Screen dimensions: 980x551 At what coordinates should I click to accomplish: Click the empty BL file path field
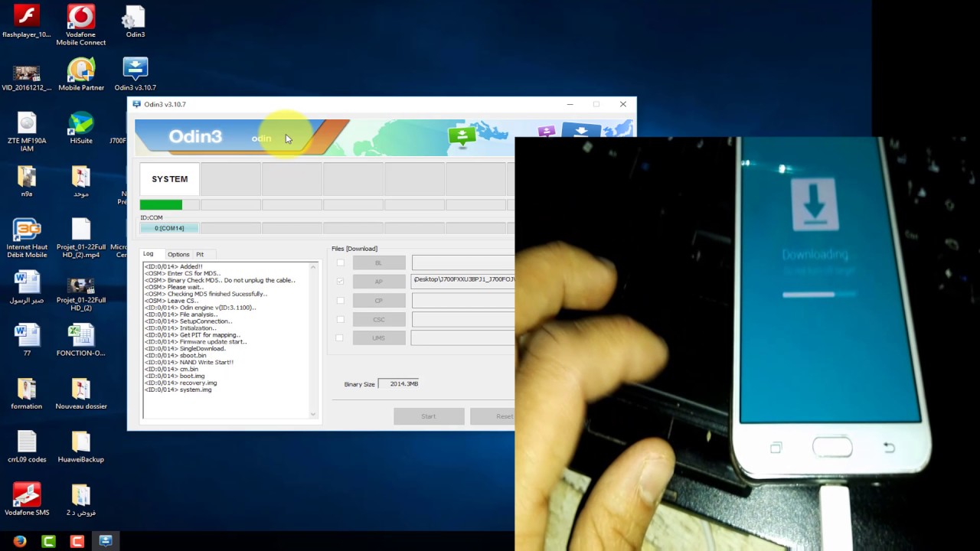click(463, 262)
